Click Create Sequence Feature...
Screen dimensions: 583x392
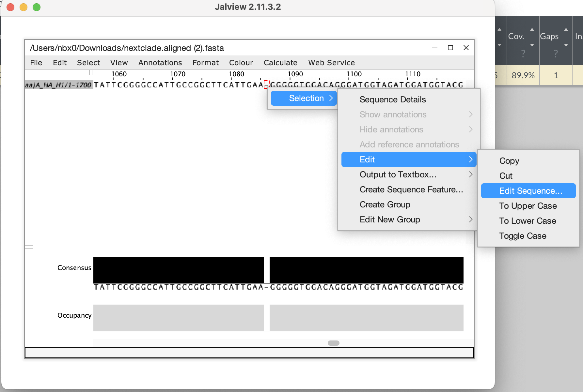(x=411, y=189)
